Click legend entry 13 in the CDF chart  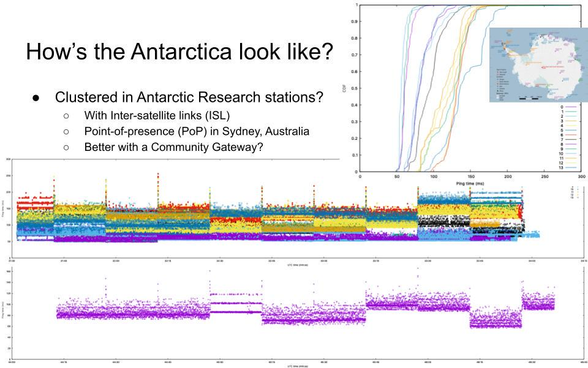click(562, 167)
